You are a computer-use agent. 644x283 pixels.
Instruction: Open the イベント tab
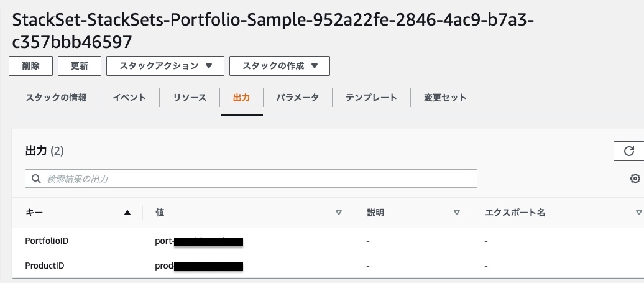129,98
